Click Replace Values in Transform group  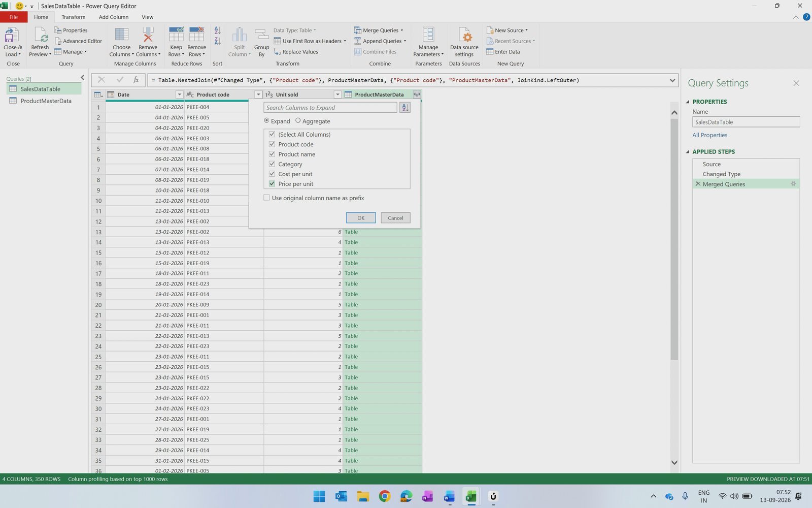296,52
